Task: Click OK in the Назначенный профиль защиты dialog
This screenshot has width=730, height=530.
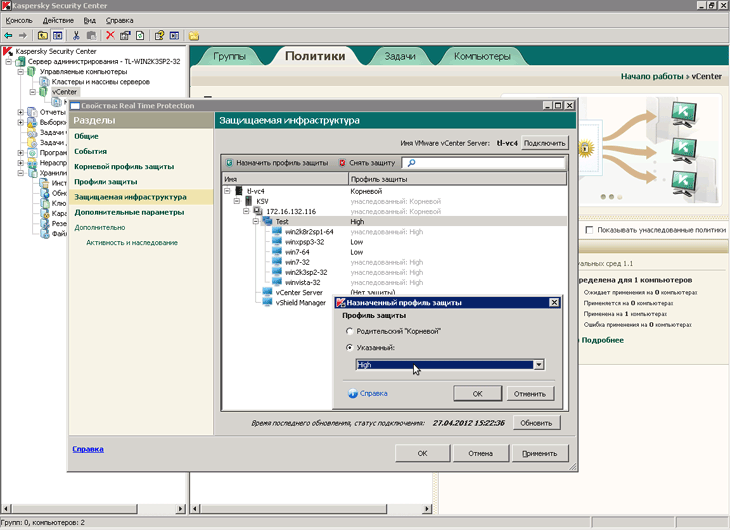Action: [478, 394]
